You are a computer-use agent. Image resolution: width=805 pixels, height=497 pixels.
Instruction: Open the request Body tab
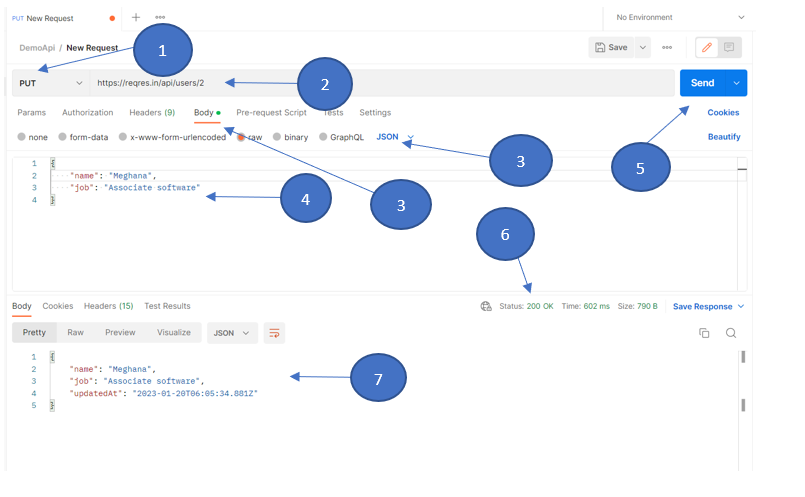click(x=207, y=112)
